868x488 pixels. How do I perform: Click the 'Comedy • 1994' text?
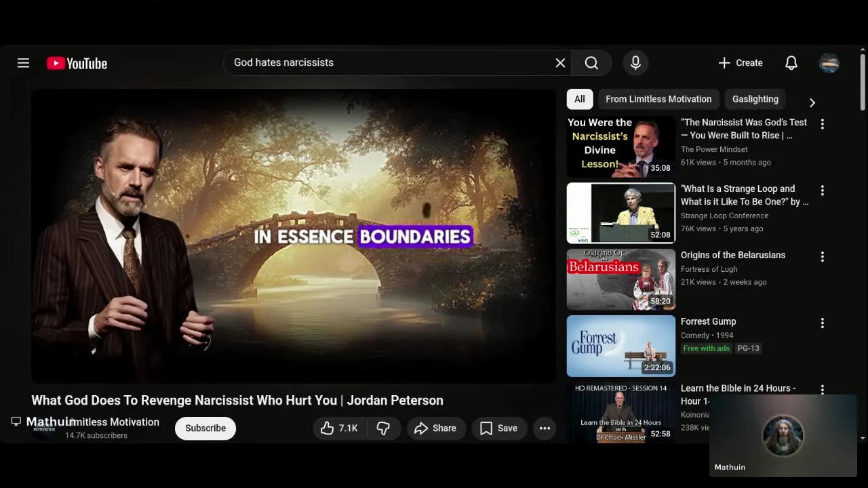click(707, 335)
